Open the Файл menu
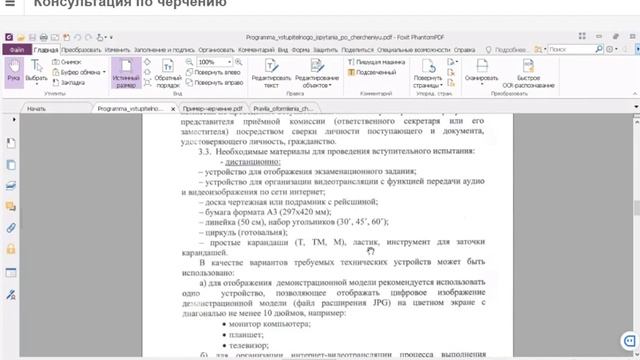The height and width of the screenshot is (360, 640). pos(17,49)
